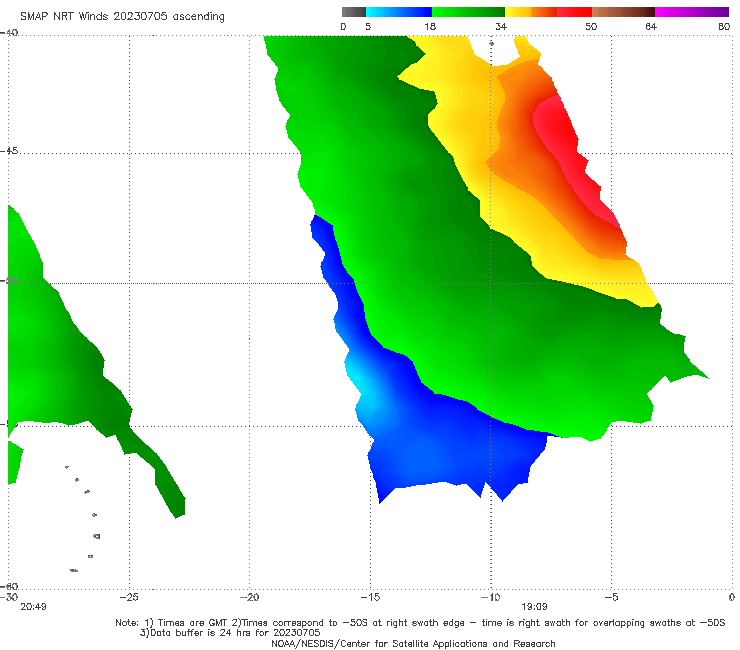Click the red segment of the color bar
This screenshot has height=650, width=740.
coord(574,12)
